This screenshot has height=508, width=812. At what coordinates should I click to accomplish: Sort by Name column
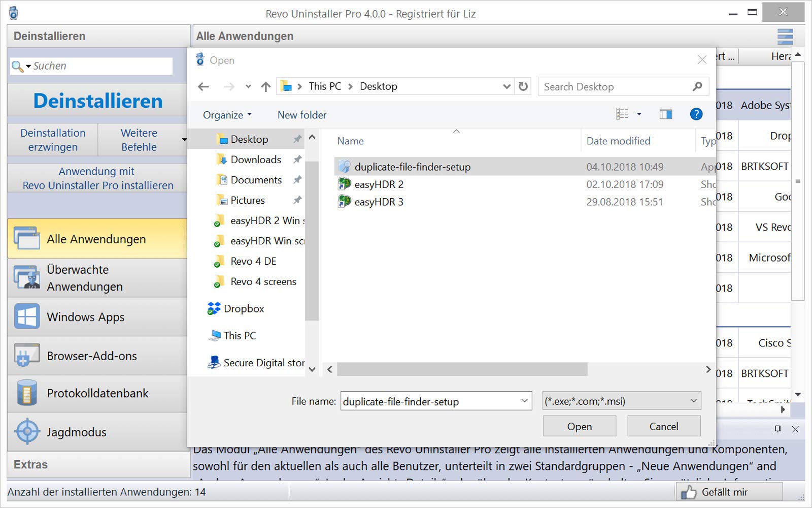click(x=350, y=141)
